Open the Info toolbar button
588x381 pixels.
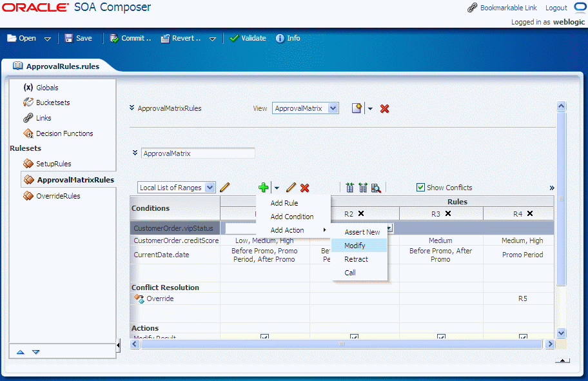288,38
